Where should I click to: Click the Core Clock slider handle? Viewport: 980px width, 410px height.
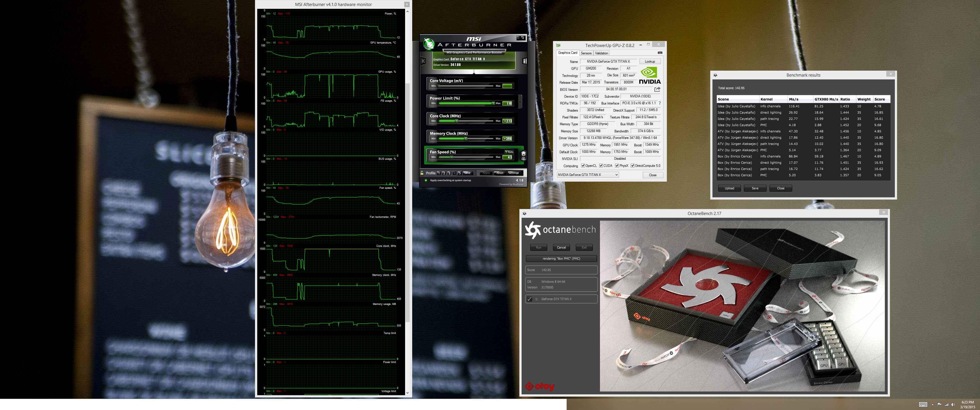pos(456,121)
